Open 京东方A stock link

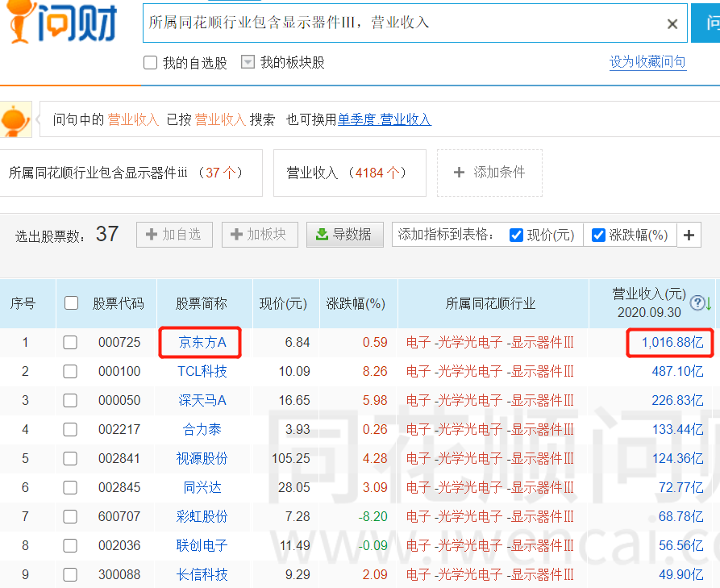pyautogui.click(x=202, y=342)
